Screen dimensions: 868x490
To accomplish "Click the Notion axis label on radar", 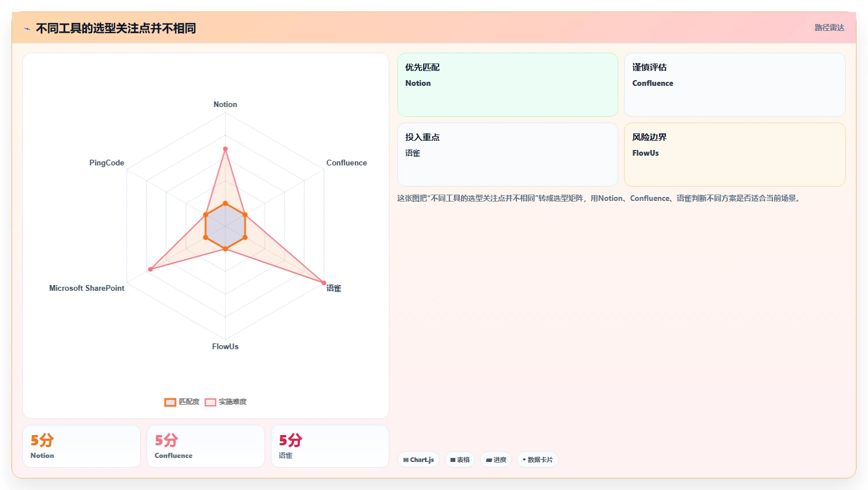I will (x=225, y=104).
